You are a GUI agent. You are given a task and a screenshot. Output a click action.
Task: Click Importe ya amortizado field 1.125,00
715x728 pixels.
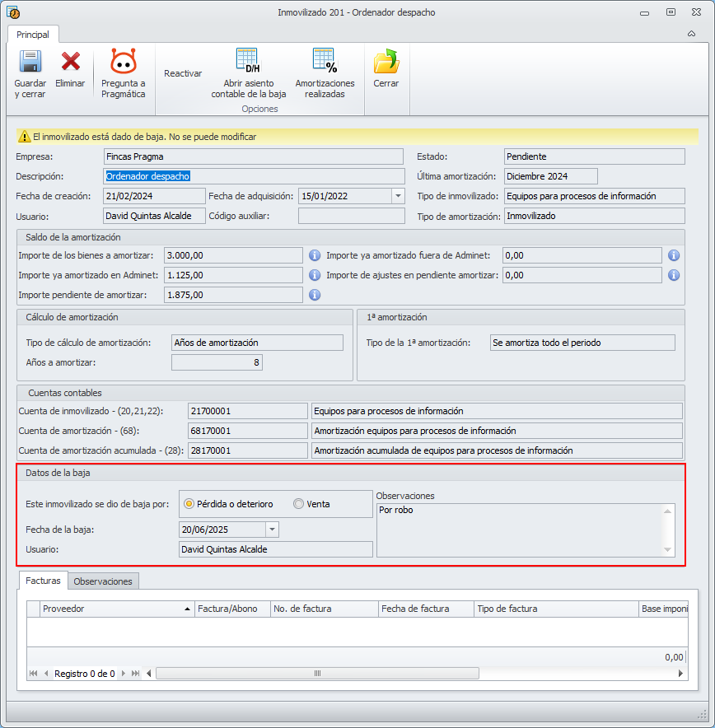(x=234, y=275)
